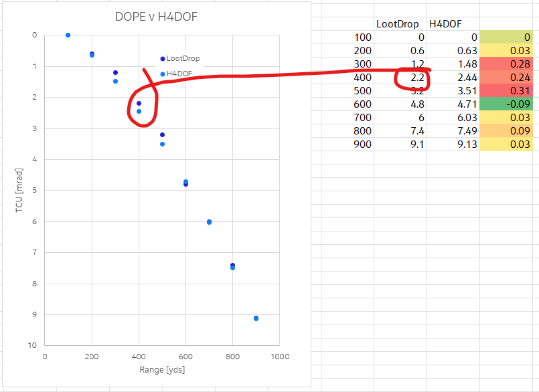Select the red-circled cell containing 2.2
Image resolution: width=539 pixels, height=392 pixels.
click(412, 79)
